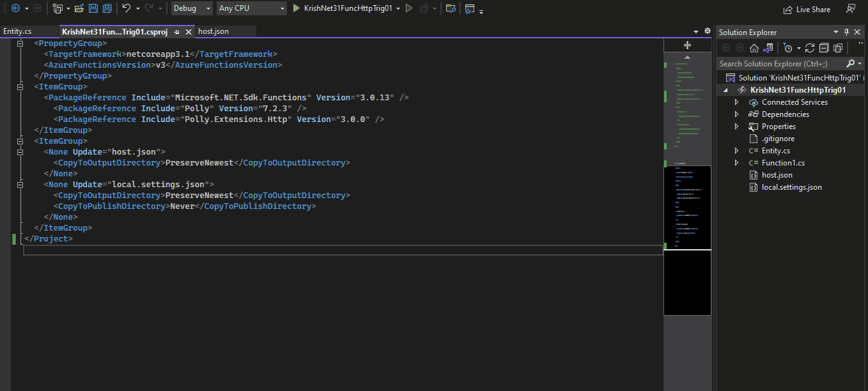Expand the Properties node
The width and height of the screenshot is (868, 391).
pyautogui.click(x=736, y=126)
